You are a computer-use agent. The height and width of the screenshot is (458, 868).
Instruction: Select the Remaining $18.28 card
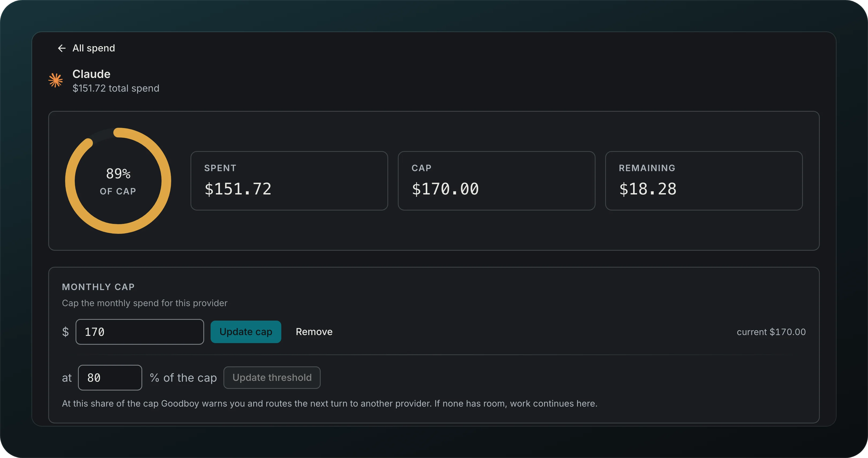(x=704, y=181)
